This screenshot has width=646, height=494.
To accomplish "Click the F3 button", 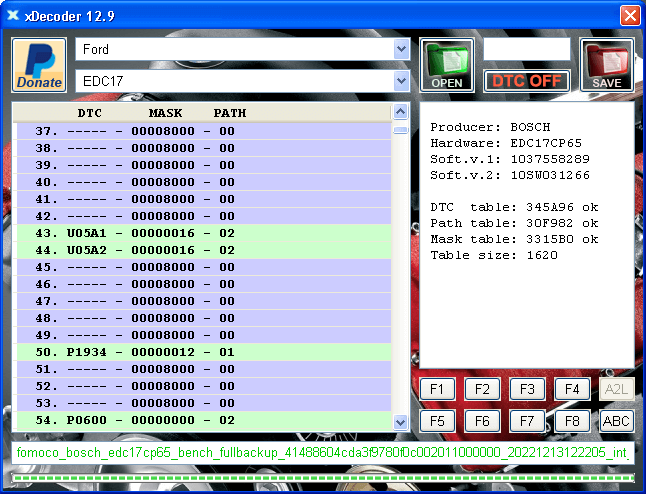I will coord(527,389).
